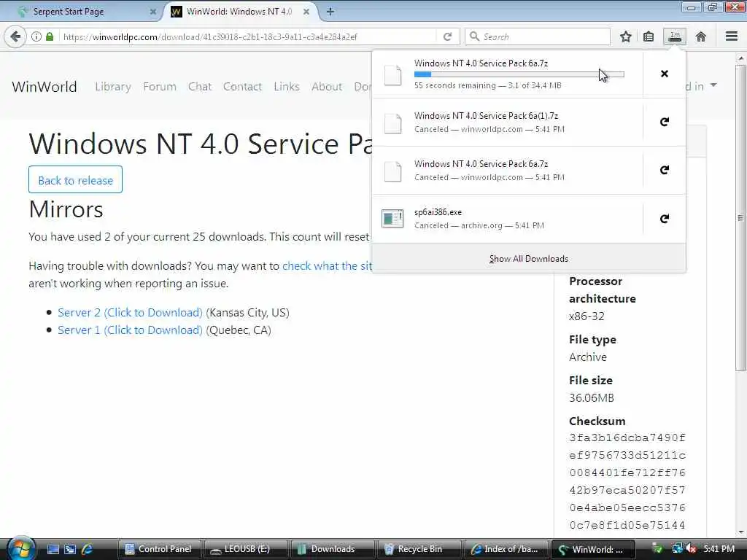Close the WinWorld tab

point(306,12)
